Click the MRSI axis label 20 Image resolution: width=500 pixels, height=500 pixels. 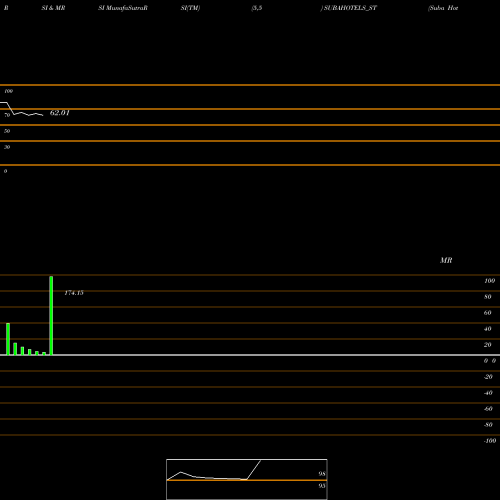(x=488, y=345)
